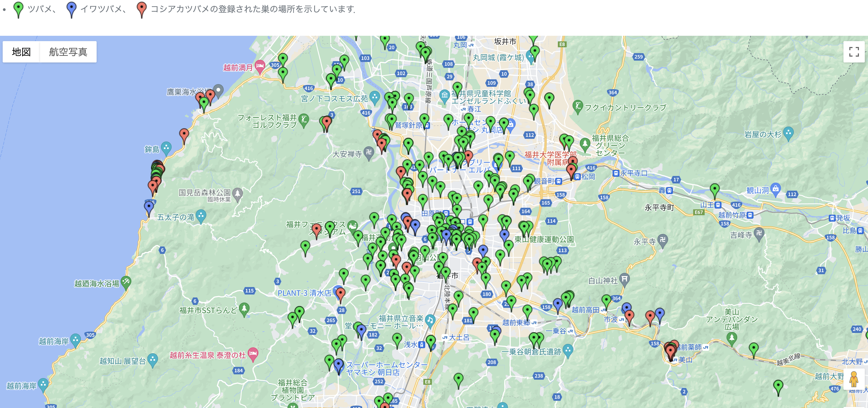Click the 鷹巣海水浴場 gray location pin

(218, 91)
